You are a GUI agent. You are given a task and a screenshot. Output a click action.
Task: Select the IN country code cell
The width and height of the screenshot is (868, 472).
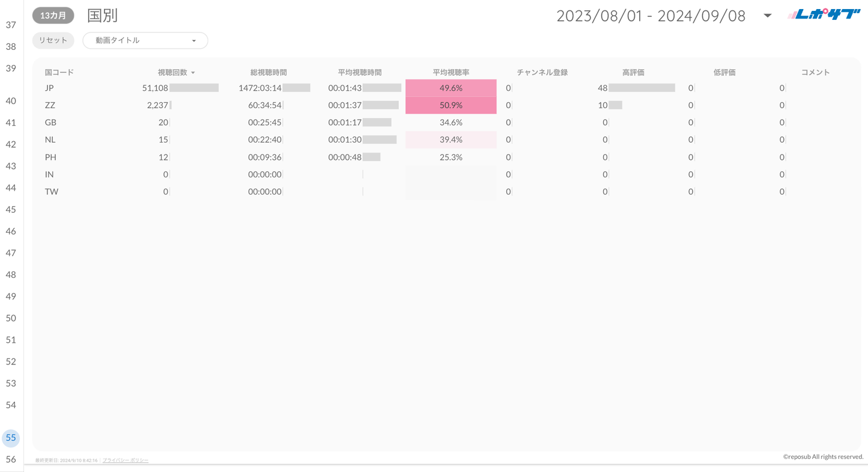49,174
